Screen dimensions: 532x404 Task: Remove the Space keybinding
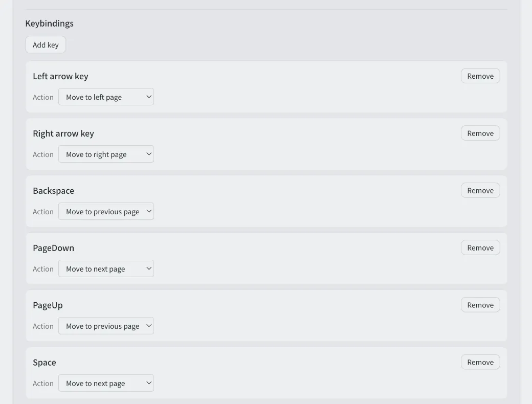click(x=480, y=362)
